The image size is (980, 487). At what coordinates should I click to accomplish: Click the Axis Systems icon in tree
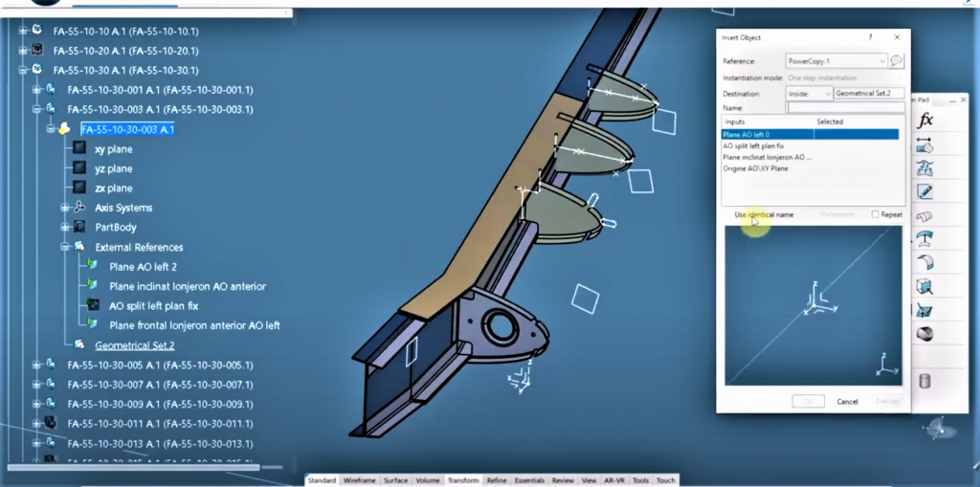[80, 208]
